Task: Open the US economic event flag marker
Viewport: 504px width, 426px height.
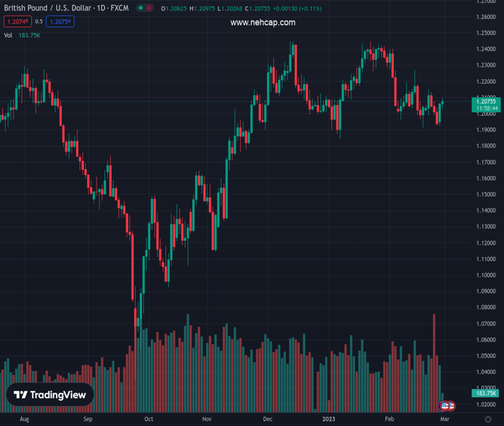Action: pyautogui.click(x=444, y=406)
